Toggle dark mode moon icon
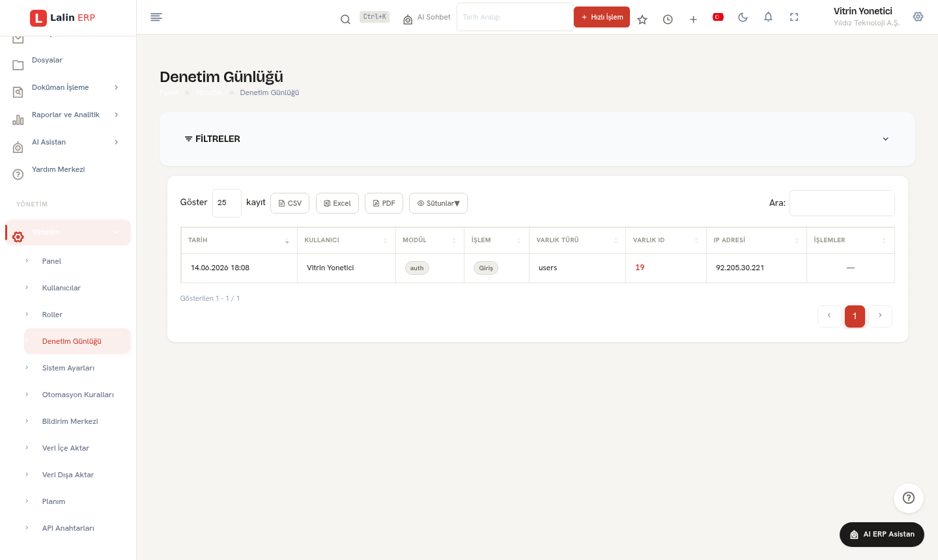This screenshot has width=938, height=560. click(x=743, y=17)
